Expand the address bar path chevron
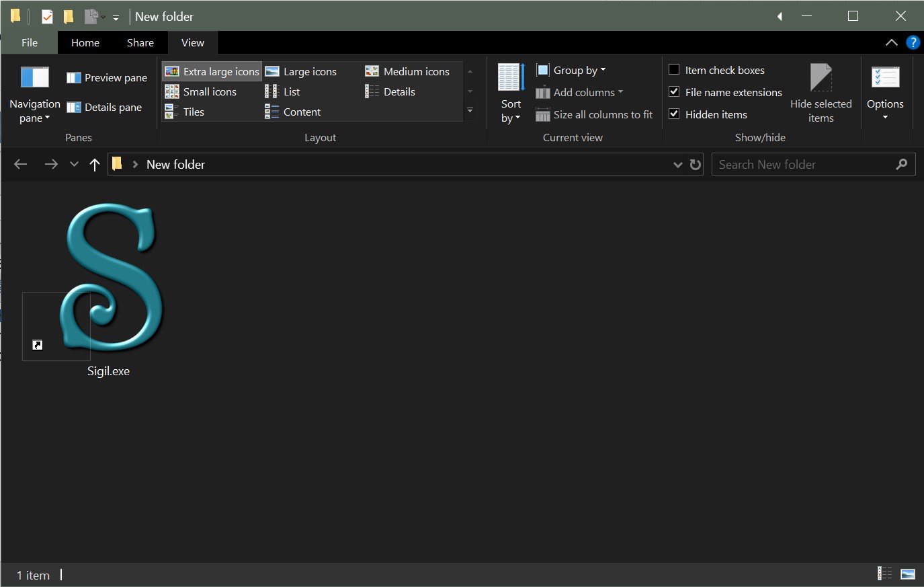Screen dimensions: 924x587 tap(135, 165)
